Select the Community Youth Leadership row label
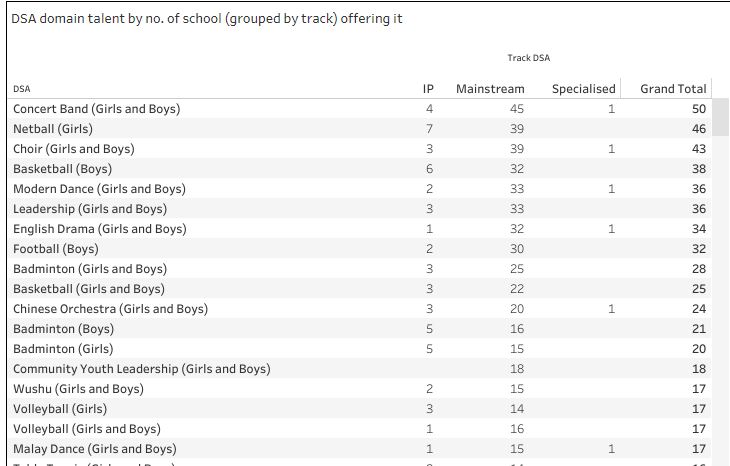 (142, 369)
